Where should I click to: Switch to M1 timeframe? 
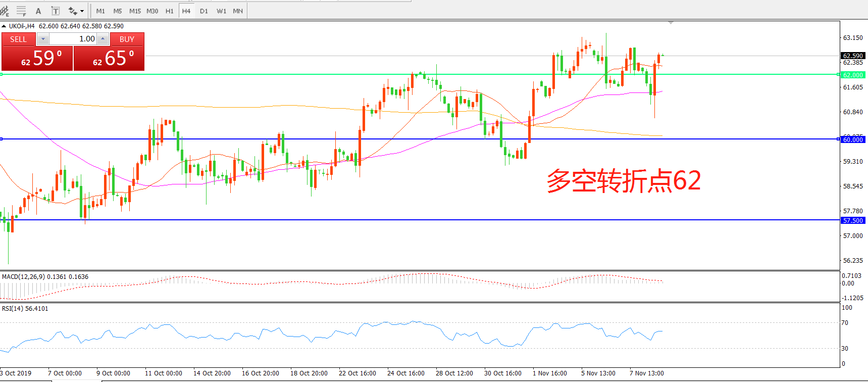[x=100, y=11]
